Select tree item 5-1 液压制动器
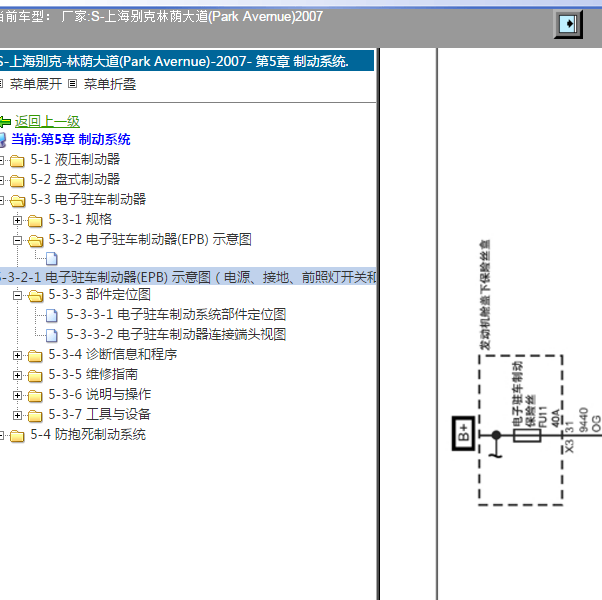Image resolution: width=602 pixels, height=600 pixels. [x=75, y=159]
